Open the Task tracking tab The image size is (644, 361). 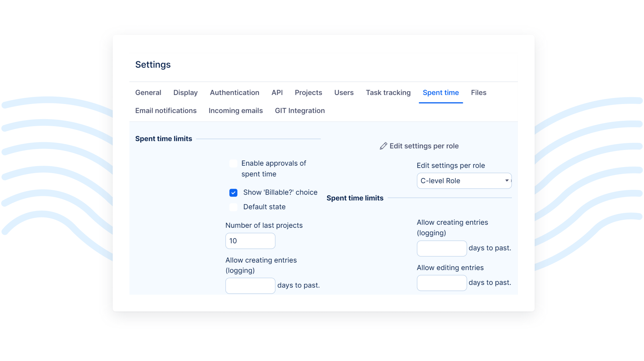coord(388,93)
